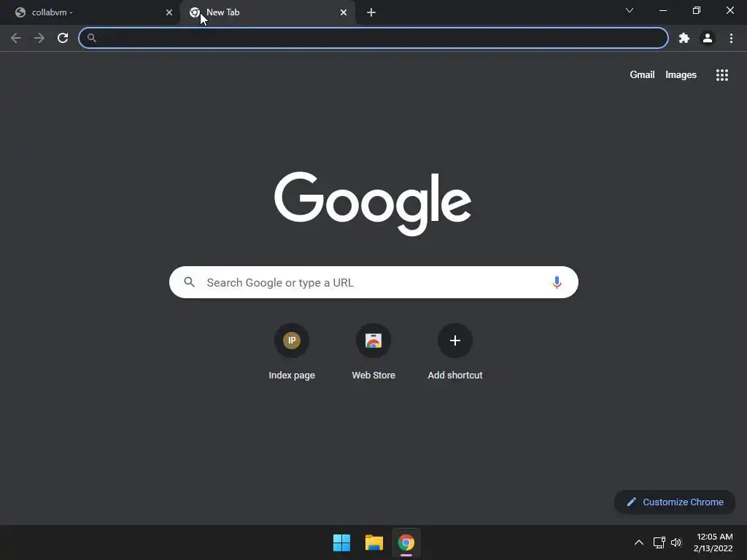Click the magnifier in the Google search box
The width and height of the screenshot is (747, 560).
tap(189, 282)
